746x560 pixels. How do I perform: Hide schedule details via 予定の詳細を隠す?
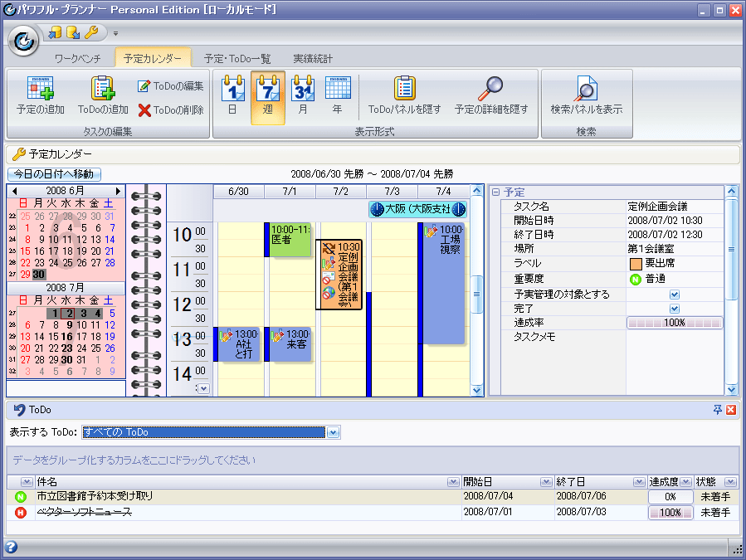point(491,97)
